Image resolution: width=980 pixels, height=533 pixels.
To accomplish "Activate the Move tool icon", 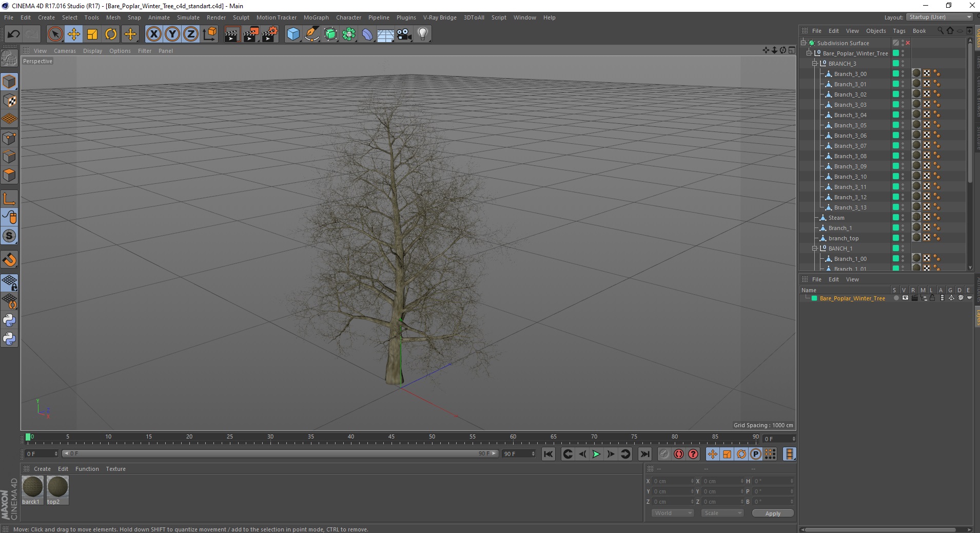I will (x=74, y=34).
